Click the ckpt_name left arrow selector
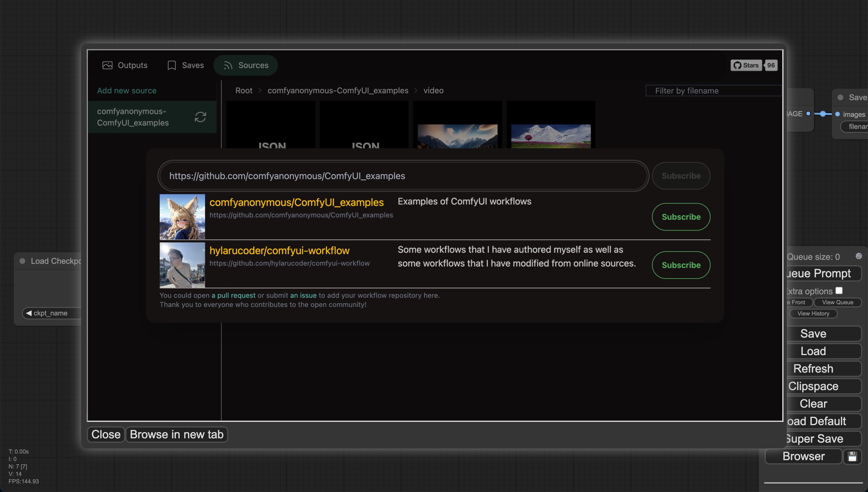The height and width of the screenshot is (492, 868). click(29, 313)
